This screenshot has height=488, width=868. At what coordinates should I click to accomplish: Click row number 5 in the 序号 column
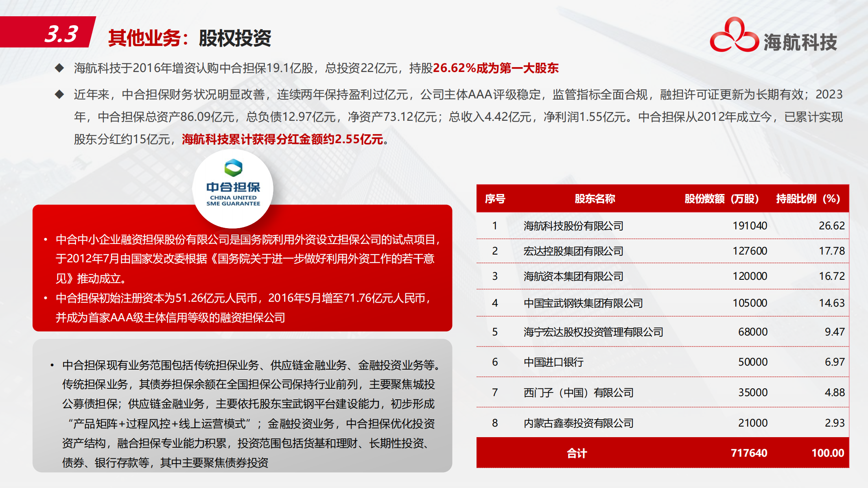pos(495,332)
